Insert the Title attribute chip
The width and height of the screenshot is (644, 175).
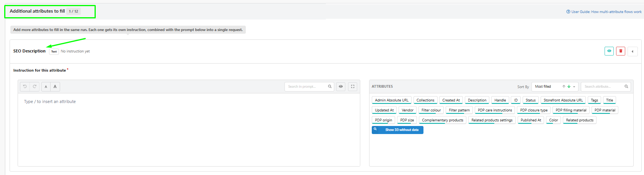(610, 100)
